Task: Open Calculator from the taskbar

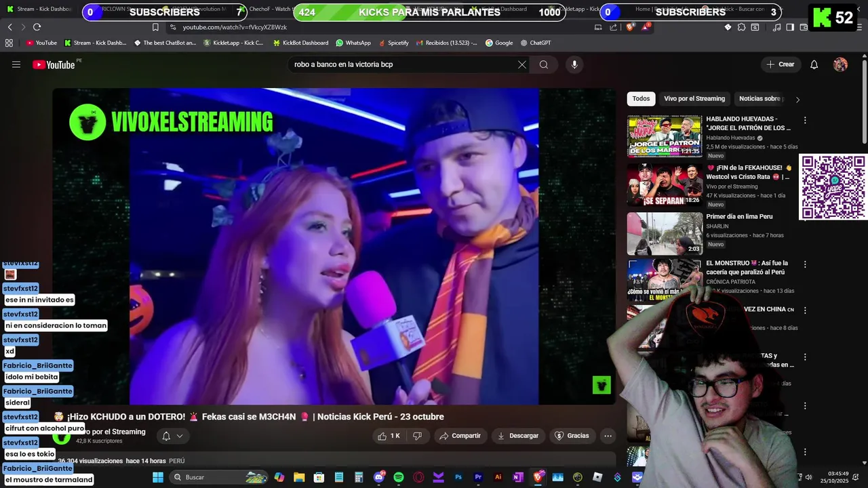Action: click(359, 477)
